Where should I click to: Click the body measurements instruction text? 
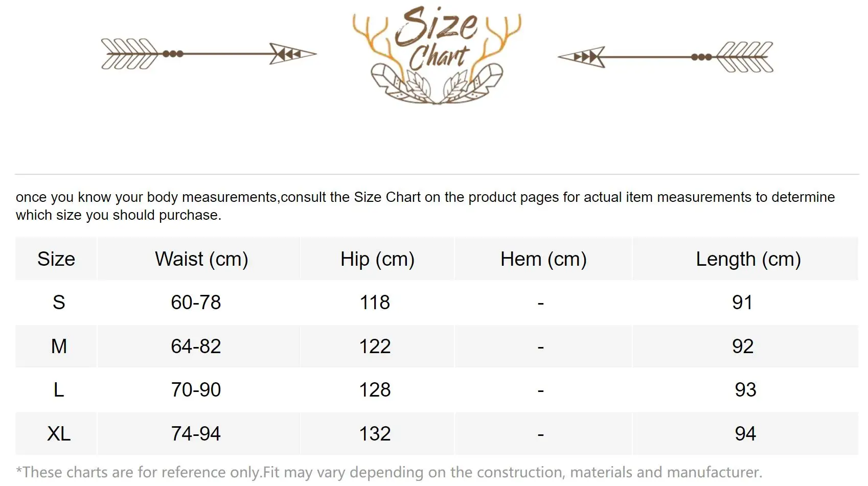coord(425,206)
